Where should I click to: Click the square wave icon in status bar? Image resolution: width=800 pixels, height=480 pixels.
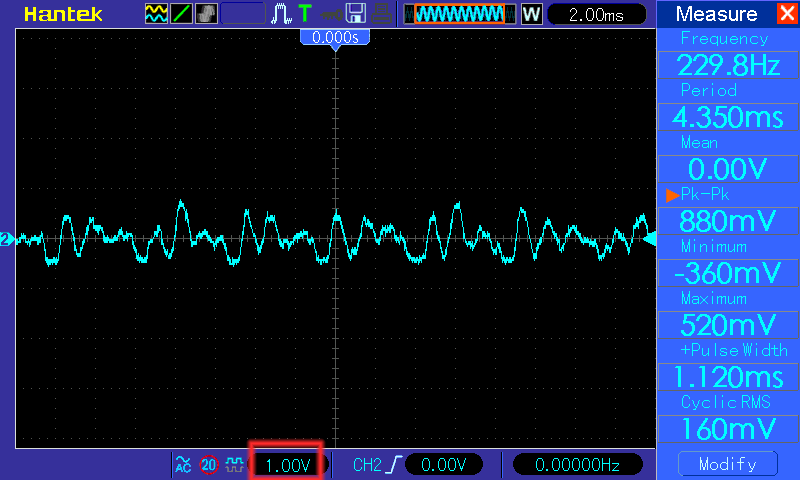(234, 465)
